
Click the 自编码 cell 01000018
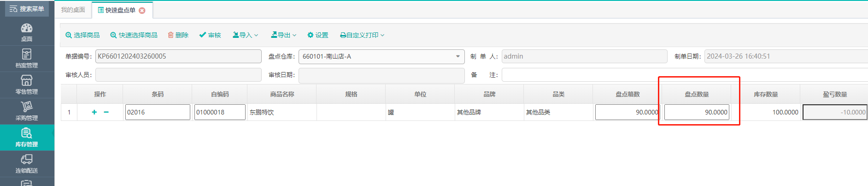point(220,112)
